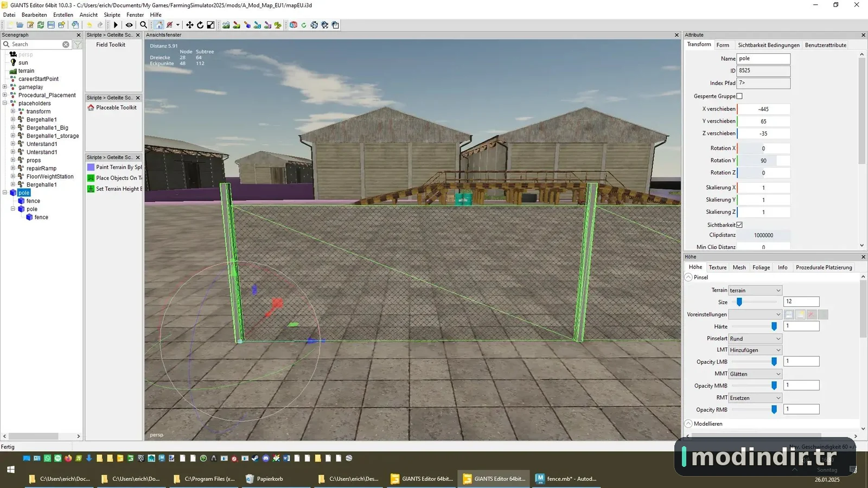Select the Move (four arrows) tool
The image size is (868, 488).
[189, 25]
